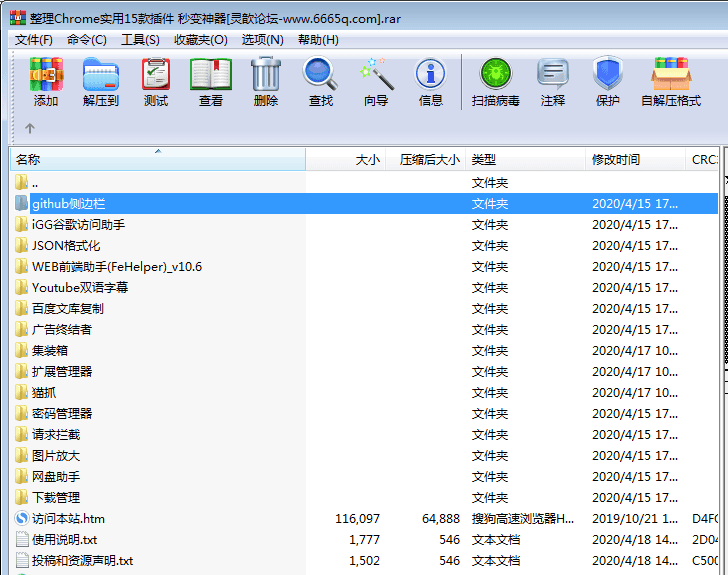Open the 帮助(H) menu
The width and height of the screenshot is (728, 575).
[318, 40]
